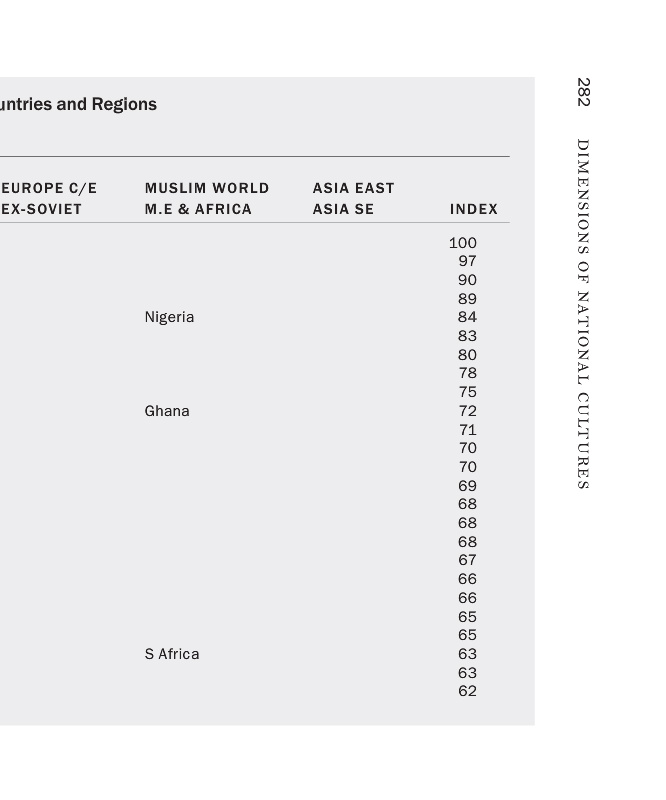Click the MUSLIM WORLD column header
This screenshot has height=800, width=666.
coord(207,188)
